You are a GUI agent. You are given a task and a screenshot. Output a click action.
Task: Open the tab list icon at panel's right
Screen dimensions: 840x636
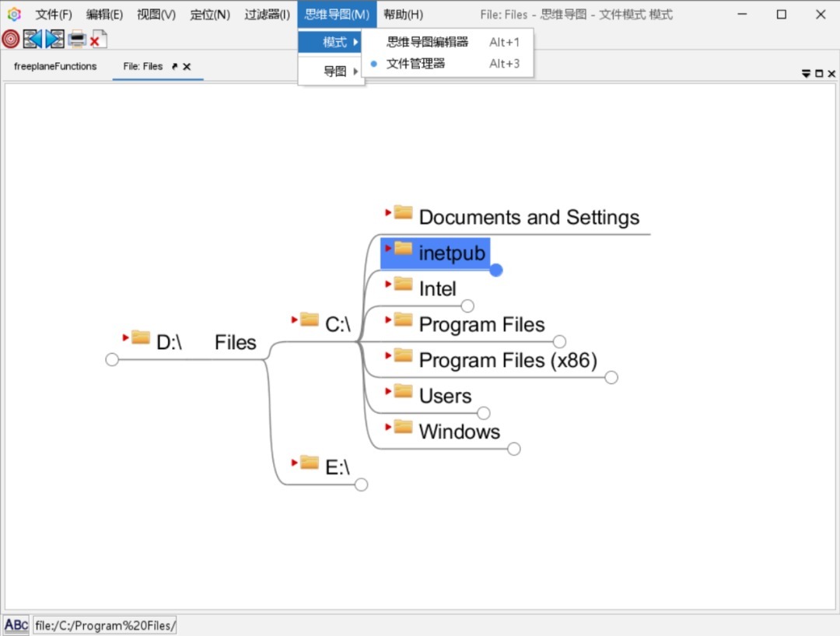806,74
